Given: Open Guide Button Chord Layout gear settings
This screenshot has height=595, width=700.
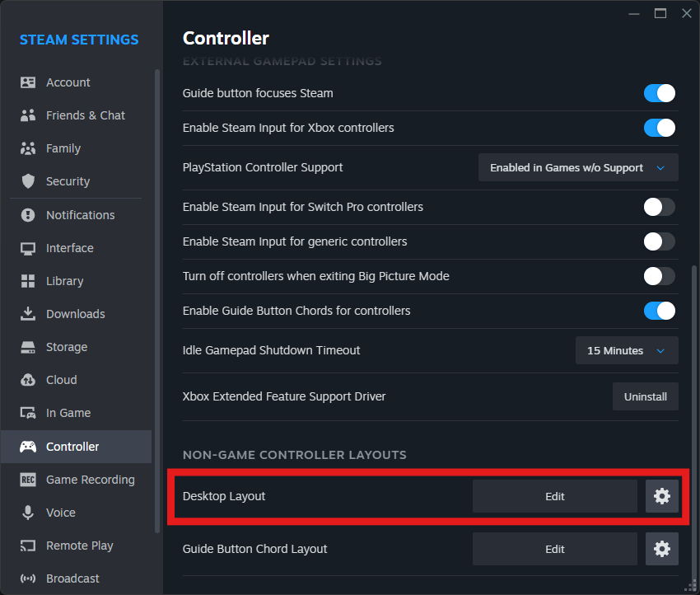Looking at the screenshot, I should click(662, 549).
